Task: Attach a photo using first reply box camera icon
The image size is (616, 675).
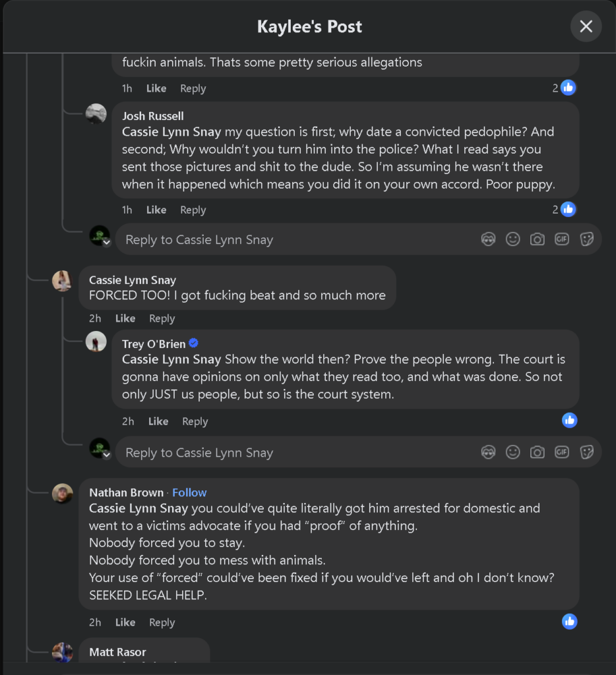Action: (538, 239)
